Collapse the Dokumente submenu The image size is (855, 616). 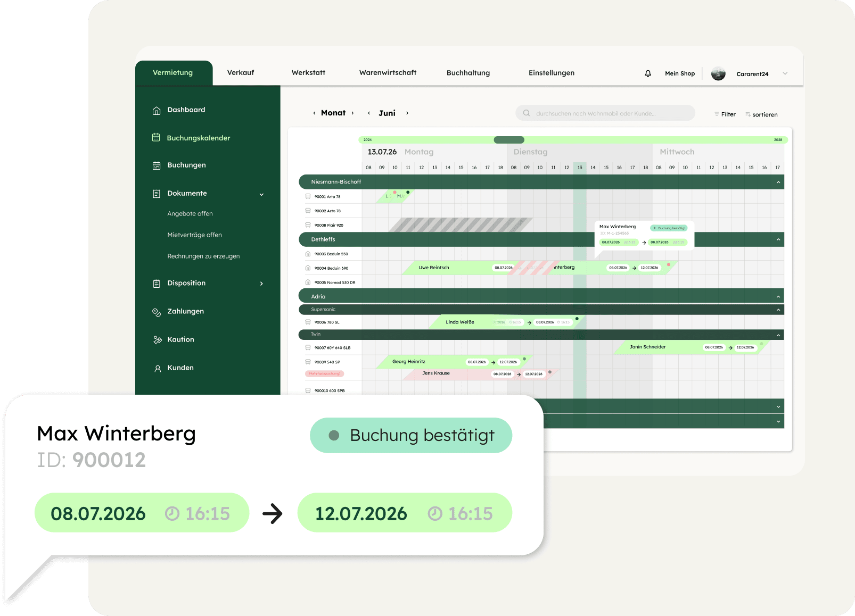point(261,194)
